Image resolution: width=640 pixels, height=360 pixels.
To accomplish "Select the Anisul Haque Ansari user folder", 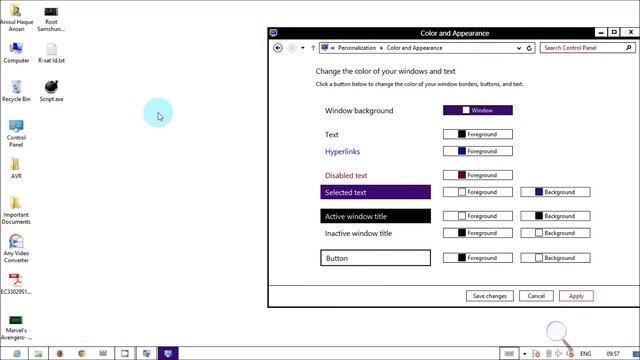I will (16, 18).
